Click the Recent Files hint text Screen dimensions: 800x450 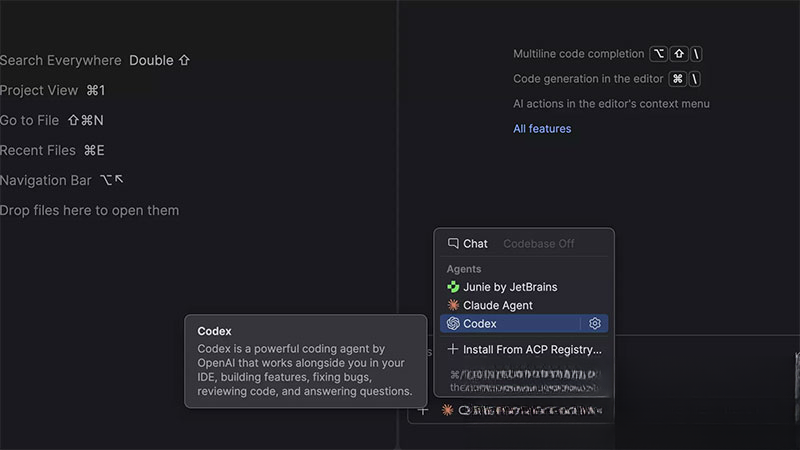tap(38, 151)
